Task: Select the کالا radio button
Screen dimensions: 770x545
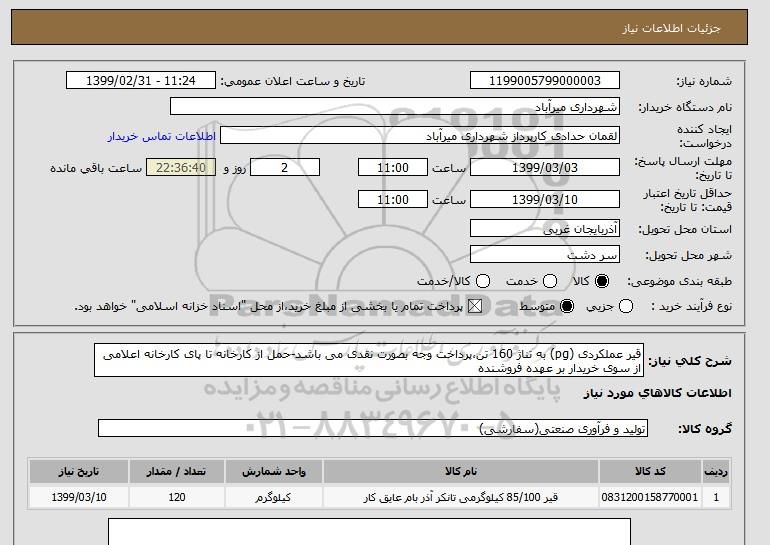Action: pyautogui.click(x=602, y=281)
